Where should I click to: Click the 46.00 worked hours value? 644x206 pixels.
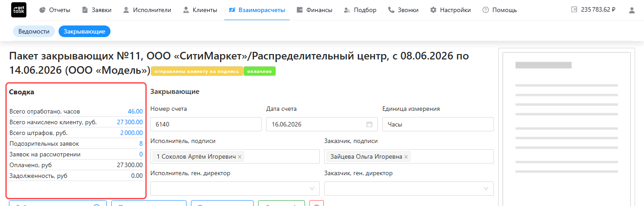point(135,111)
